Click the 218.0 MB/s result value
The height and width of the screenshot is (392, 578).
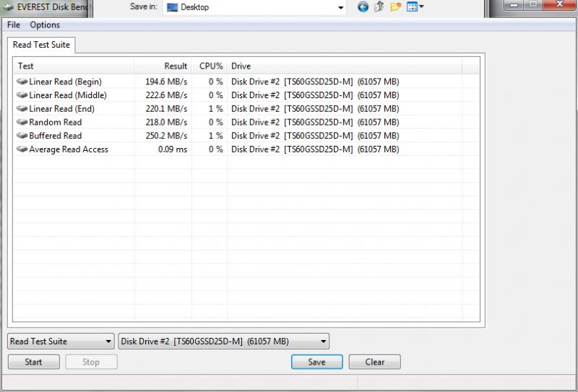(x=166, y=122)
